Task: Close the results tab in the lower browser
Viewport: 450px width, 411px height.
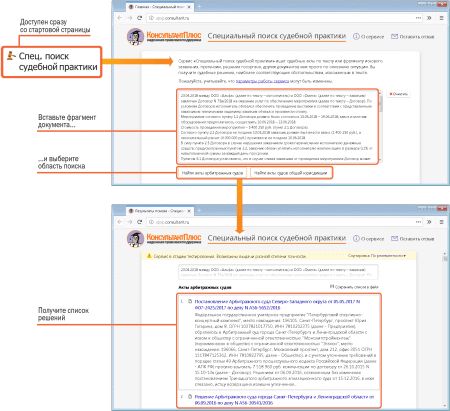Action: point(189,211)
